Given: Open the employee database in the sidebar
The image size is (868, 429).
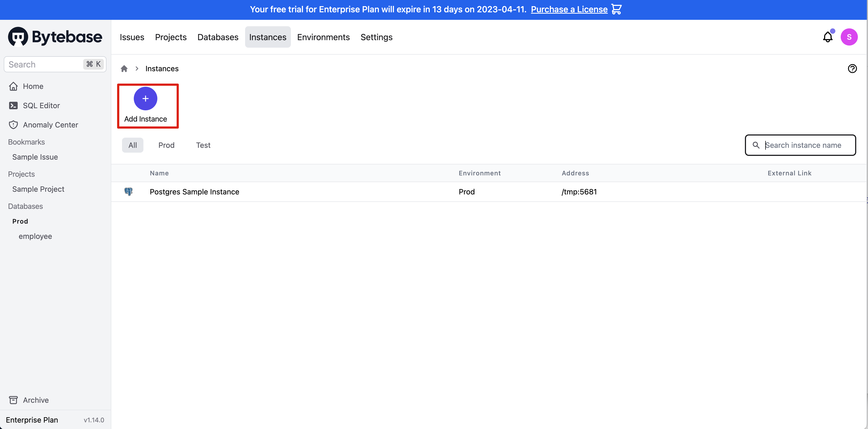Looking at the screenshot, I should [x=35, y=236].
